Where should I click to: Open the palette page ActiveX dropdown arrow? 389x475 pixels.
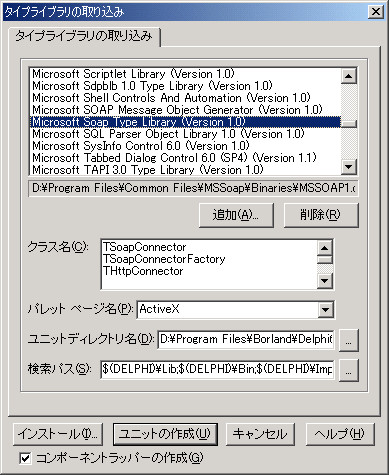coord(325,310)
